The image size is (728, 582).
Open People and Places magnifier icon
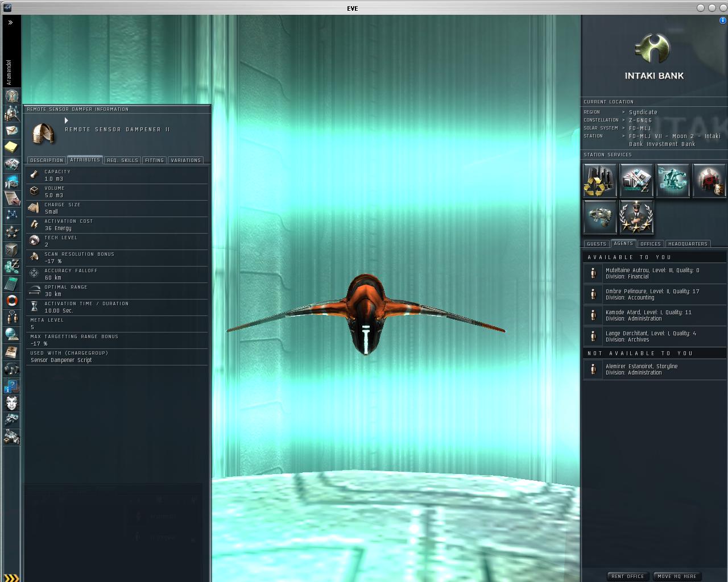tap(11, 113)
